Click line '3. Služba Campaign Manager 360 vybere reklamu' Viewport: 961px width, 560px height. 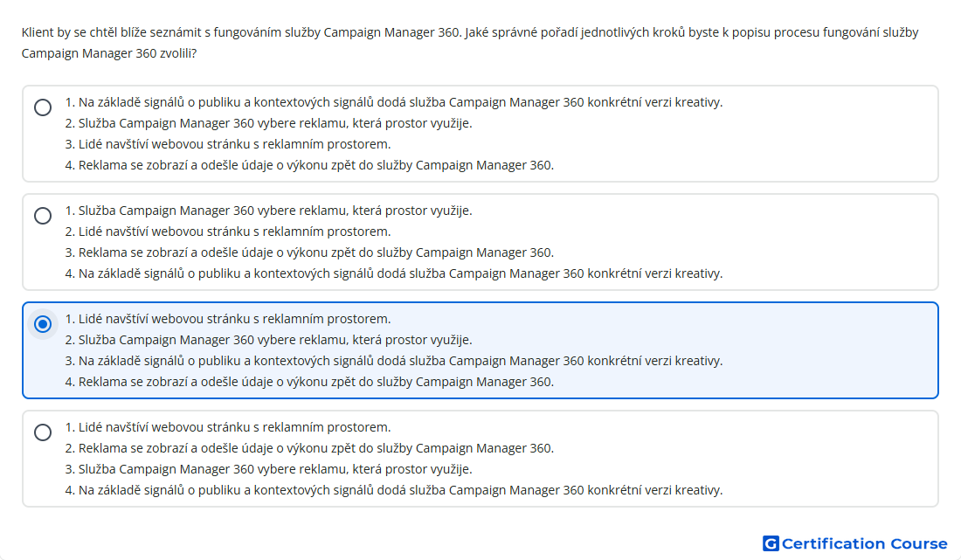pos(268,469)
